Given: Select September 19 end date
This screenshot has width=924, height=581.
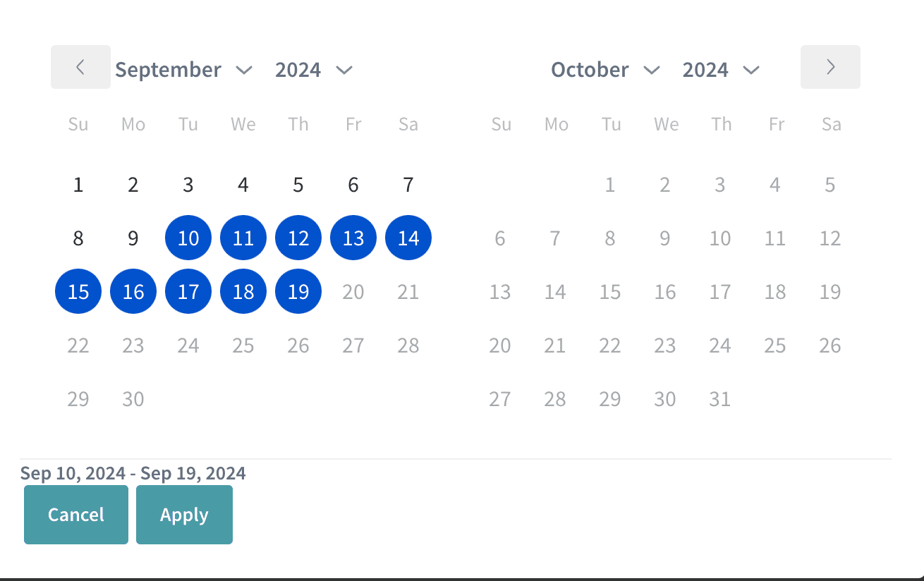Looking at the screenshot, I should coord(298,292).
